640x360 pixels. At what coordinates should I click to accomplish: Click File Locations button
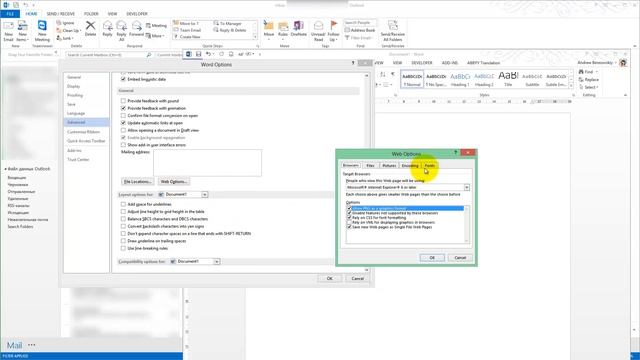click(137, 182)
